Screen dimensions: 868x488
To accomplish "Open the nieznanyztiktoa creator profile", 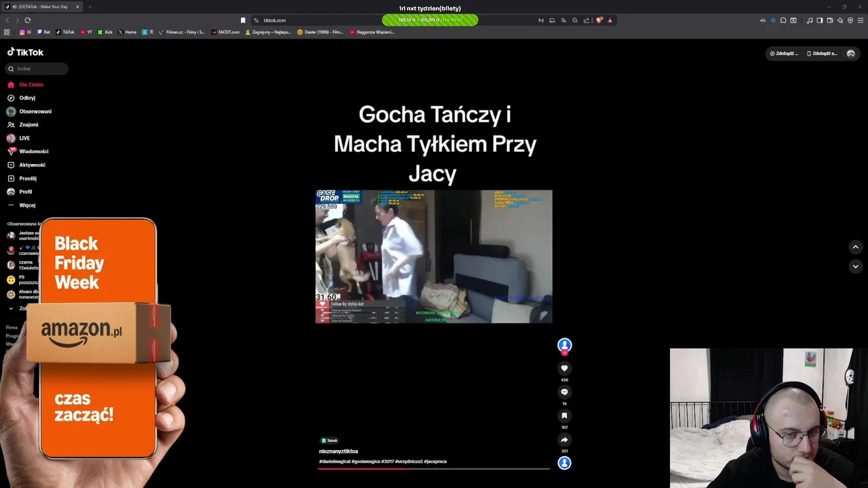I will click(x=338, y=451).
